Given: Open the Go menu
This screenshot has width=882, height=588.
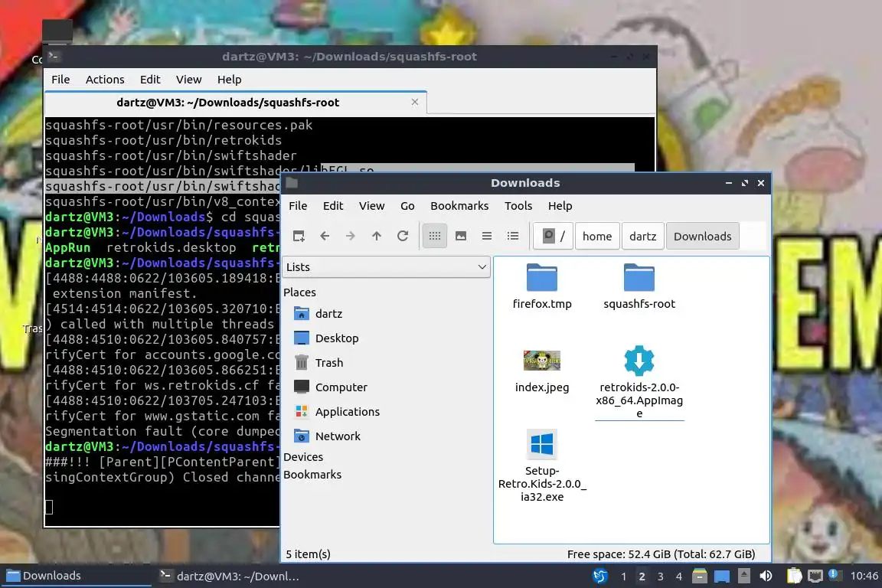Looking at the screenshot, I should (407, 206).
